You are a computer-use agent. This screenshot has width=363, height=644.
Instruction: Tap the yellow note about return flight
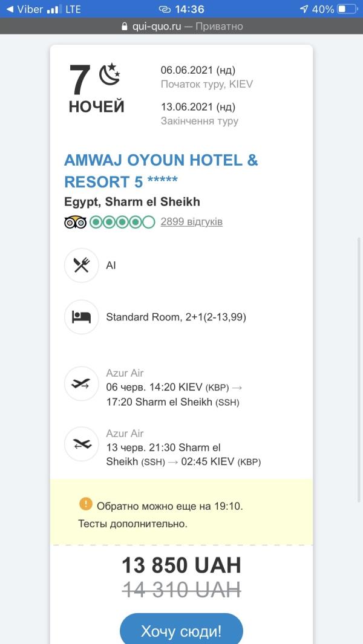[x=181, y=512]
